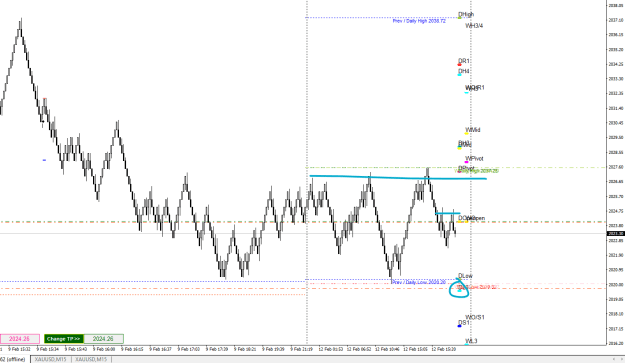The height and width of the screenshot is (363, 625).
Task: Select the DS1 support label
Action: [464, 323]
